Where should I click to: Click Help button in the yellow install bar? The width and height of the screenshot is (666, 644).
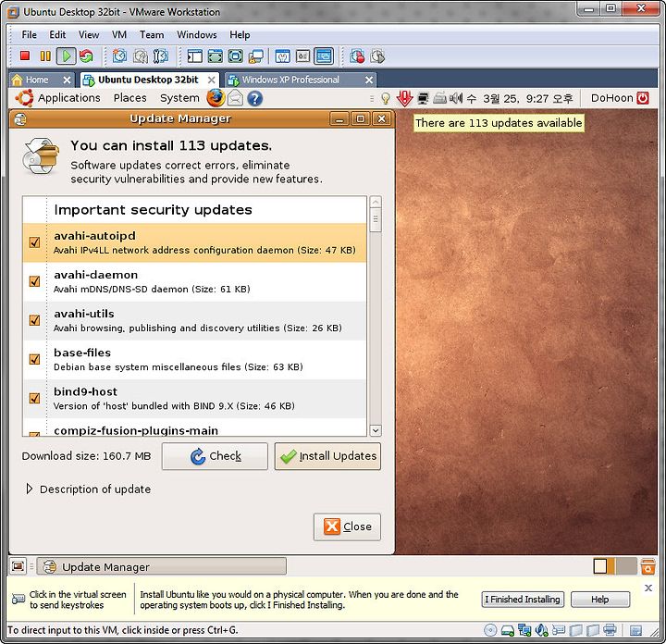tap(600, 600)
